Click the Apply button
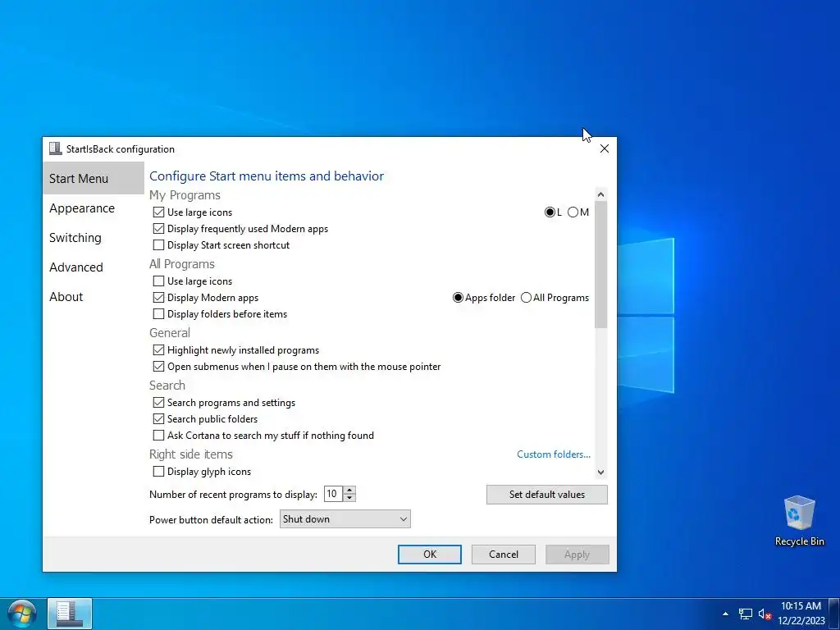 (577, 555)
